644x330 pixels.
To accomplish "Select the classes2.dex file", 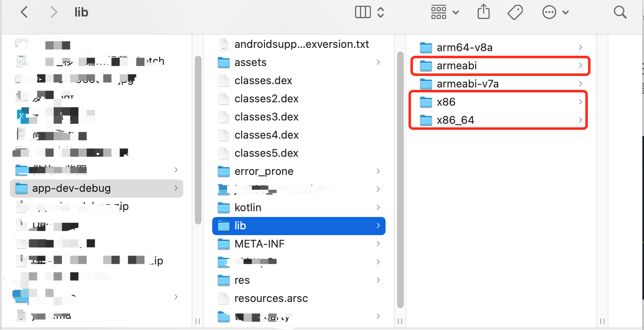I will point(267,99).
